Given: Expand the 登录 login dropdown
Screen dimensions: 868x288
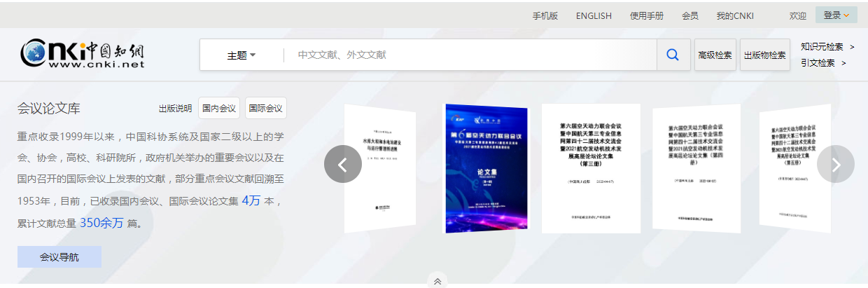Looking at the screenshot, I should [836, 15].
